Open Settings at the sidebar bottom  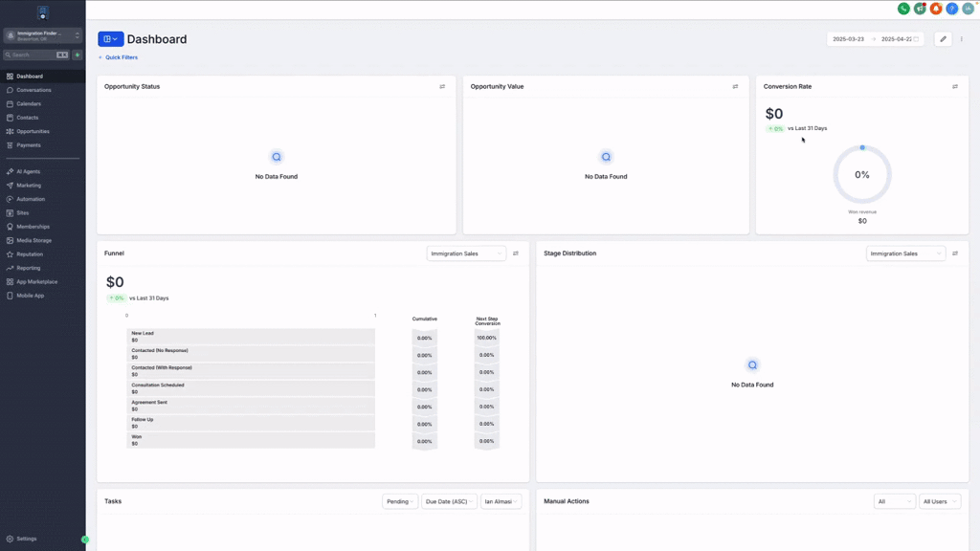[26, 539]
